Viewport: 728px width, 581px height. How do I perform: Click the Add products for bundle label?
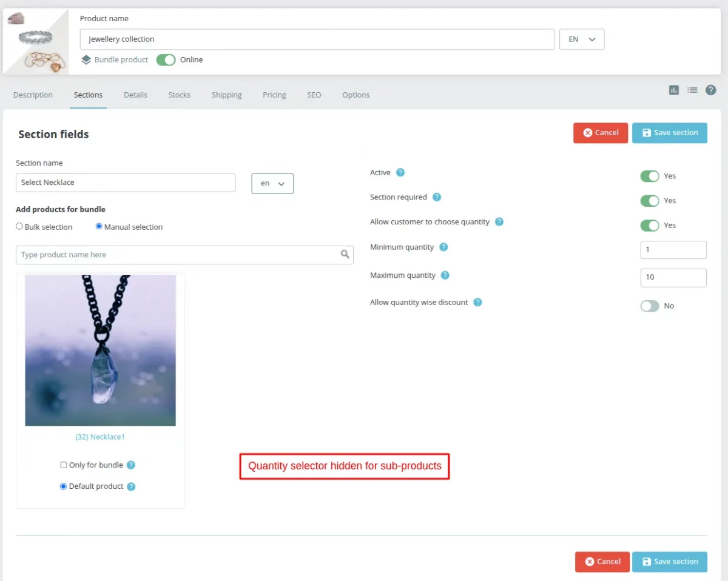tap(61, 209)
